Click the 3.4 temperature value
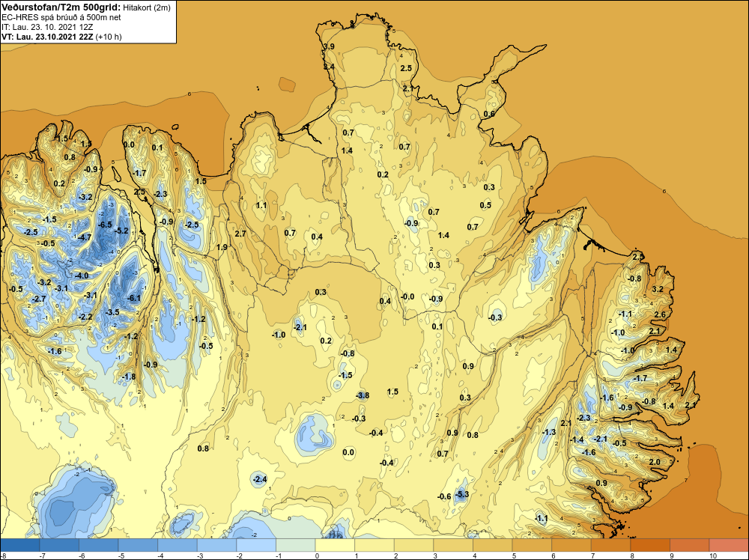Image resolution: width=749 pixels, height=560 pixels. [329, 67]
